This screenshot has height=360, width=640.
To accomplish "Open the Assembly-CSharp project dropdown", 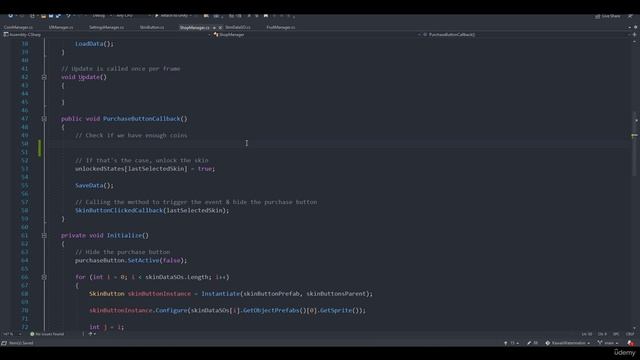I will 107,35.
